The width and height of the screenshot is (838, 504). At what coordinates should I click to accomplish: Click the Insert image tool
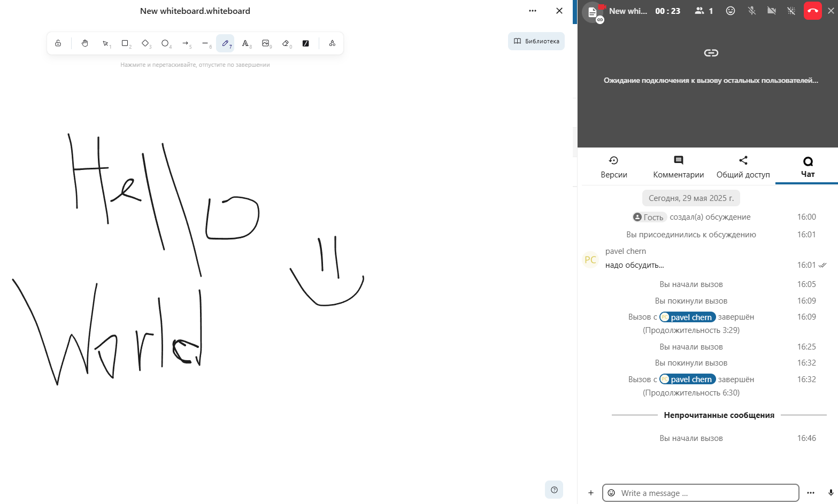point(265,43)
